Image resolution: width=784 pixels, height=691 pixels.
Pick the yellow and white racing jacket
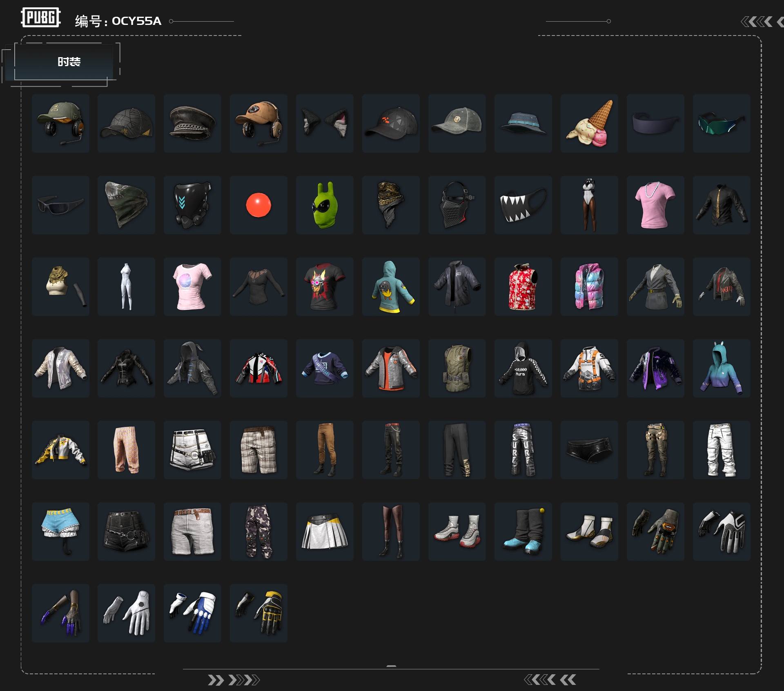tap(60, 450)
